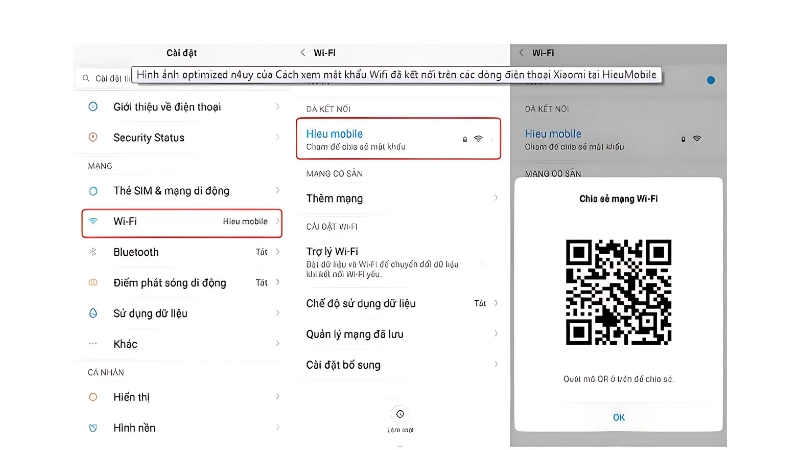Open Bluetooth row chevron

click(x=278, y=252)
